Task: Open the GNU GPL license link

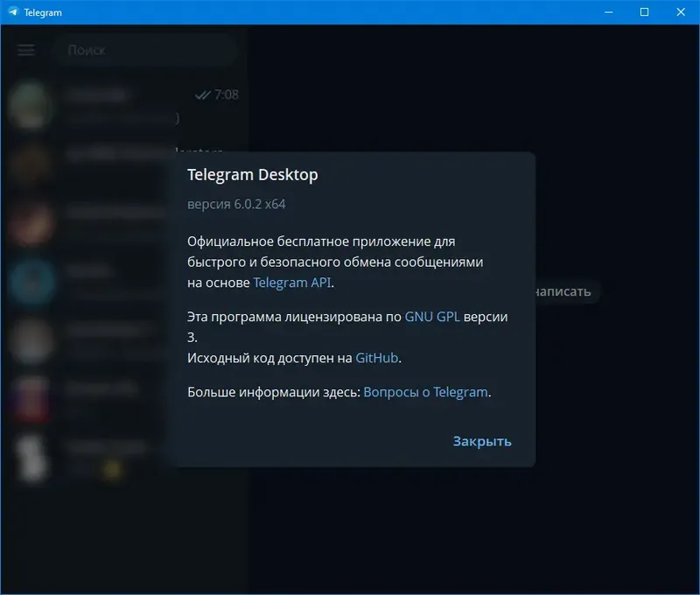Action: (432, 317)
